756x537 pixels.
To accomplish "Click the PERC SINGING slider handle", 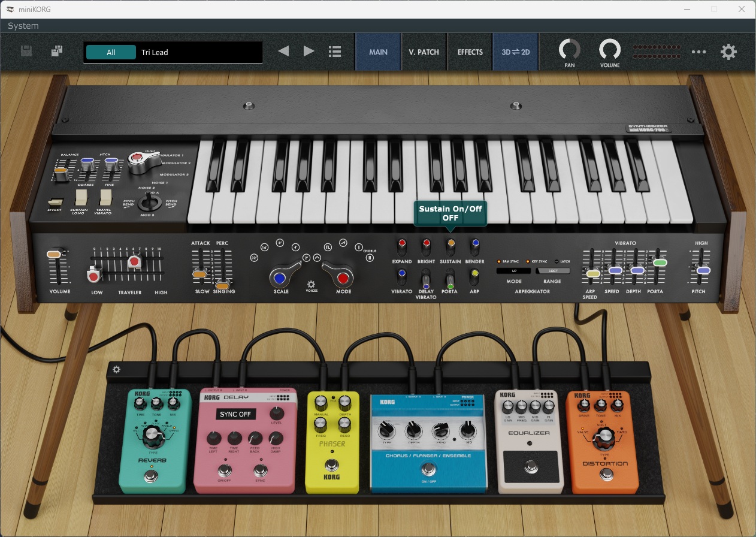I will tap(222, 285).
